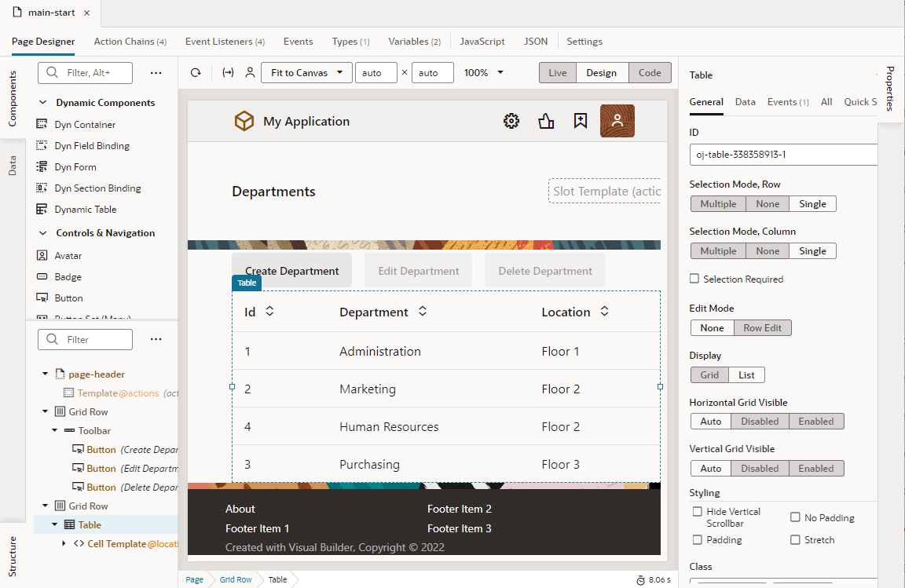Click the live connection icon in the canvas toolbar
Screen dimensions: 905x588
[x=227, y=71]
